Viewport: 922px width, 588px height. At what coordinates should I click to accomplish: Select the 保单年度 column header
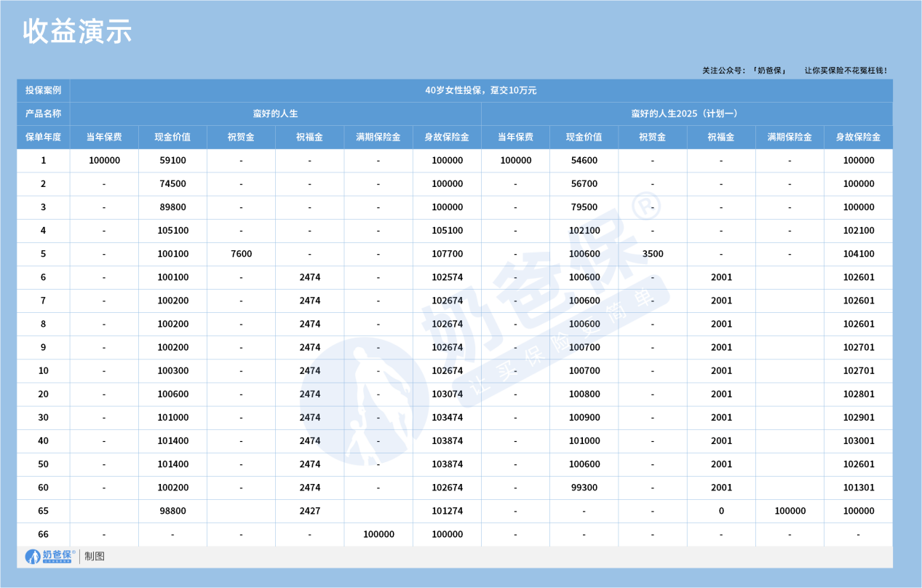(43, 137)
